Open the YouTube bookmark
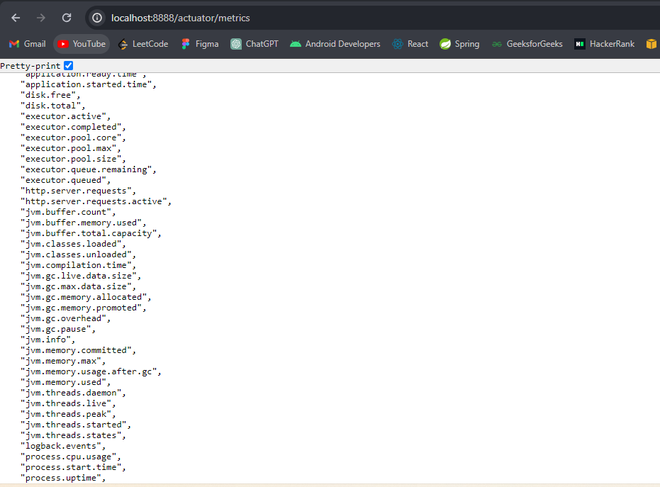The width and height of the screenshot is (660, 487). pyautogui.click(x=82, y=44)
